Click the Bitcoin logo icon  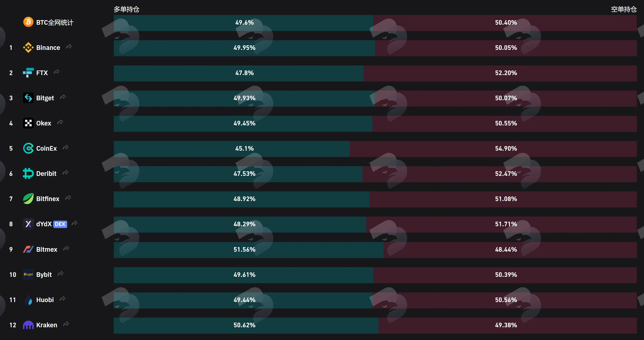28,22
